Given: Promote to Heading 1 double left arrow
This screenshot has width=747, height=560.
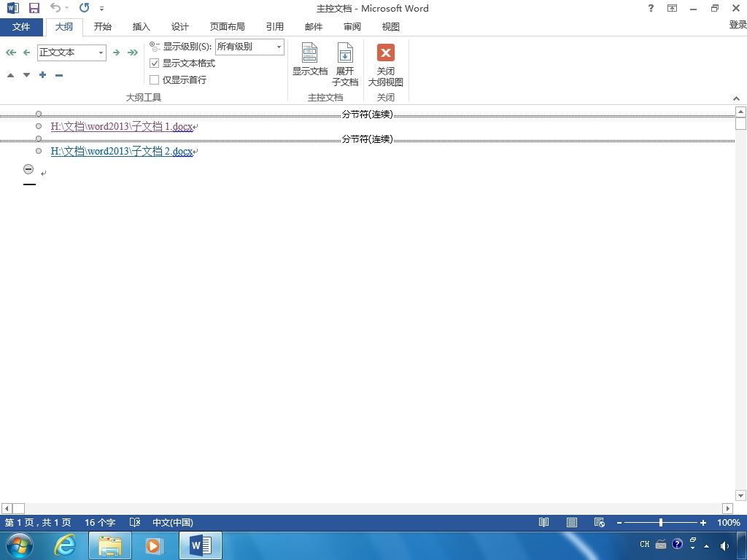Looking at the screenshot, I should point(10,52).
